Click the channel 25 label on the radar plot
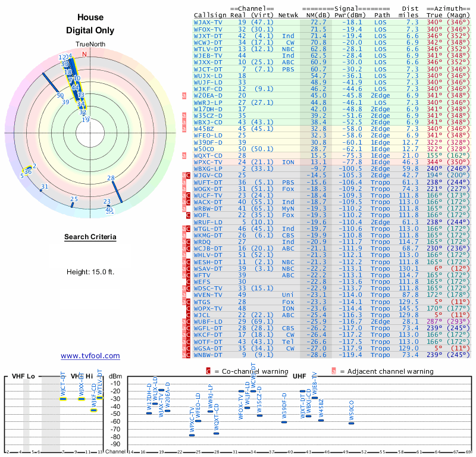This screenshot has width=476, height=457. coord(74,199)
